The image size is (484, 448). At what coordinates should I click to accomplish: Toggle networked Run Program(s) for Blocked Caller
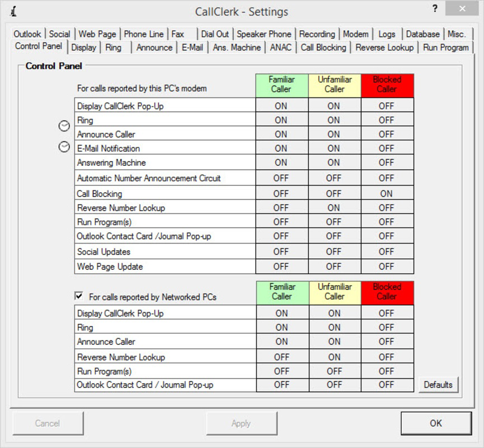[387, 371]
